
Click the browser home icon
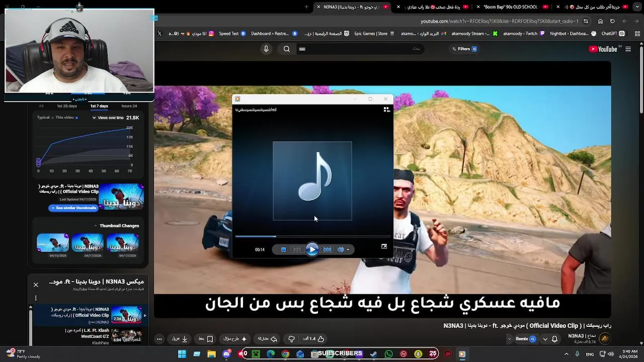pos(600,21)
